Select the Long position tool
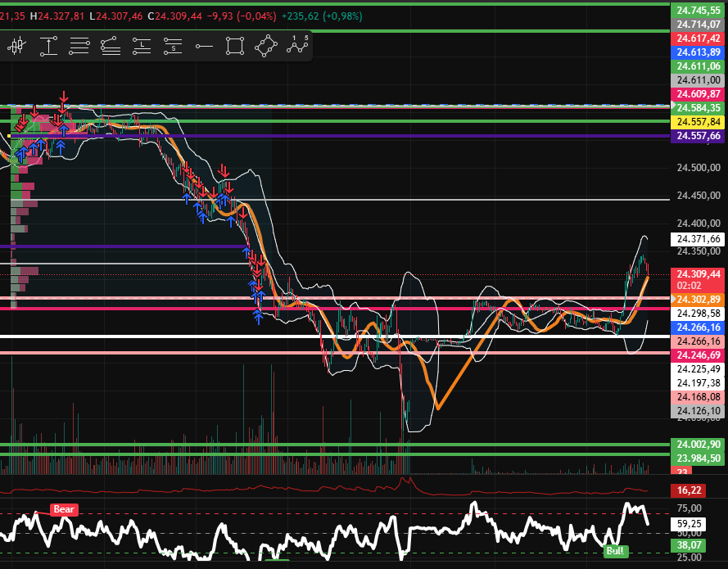Viewport: 728px width, 569px height. [x=142, y=47]
